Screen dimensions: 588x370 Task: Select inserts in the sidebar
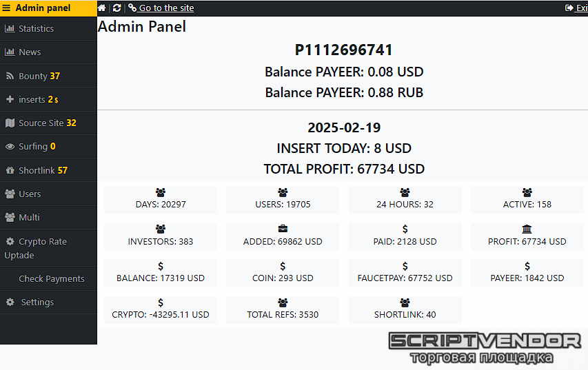pyautogui.click(x=32, y=100)
